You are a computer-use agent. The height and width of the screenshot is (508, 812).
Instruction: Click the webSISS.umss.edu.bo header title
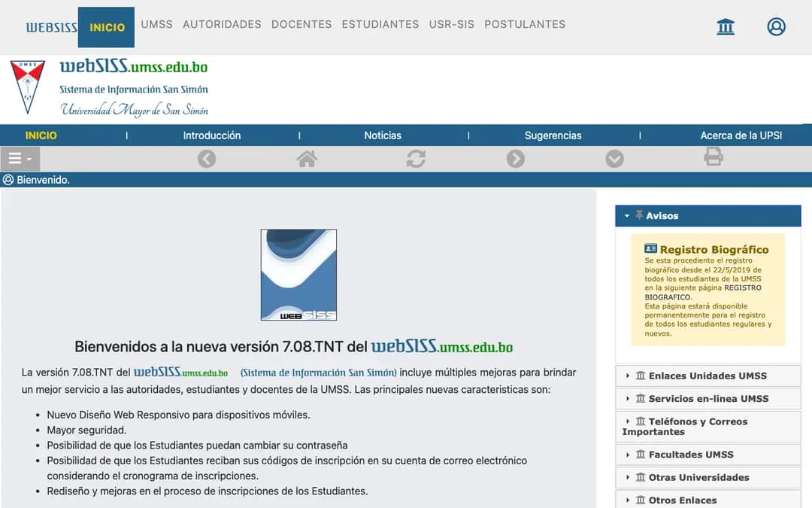(134, 66)
